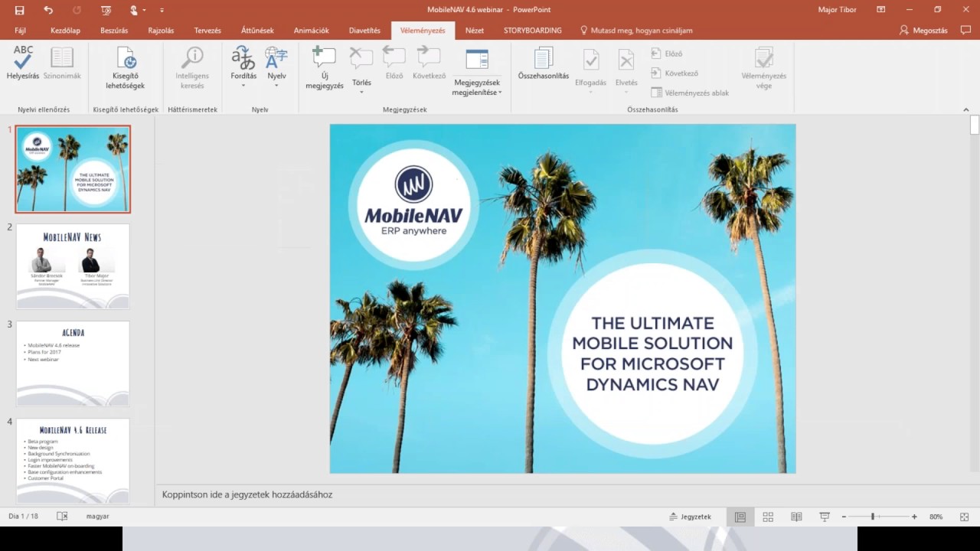Viewport: 980px width, 551px height.
Task: Switch to slide sorter view
Action: [x=768, y=517]
